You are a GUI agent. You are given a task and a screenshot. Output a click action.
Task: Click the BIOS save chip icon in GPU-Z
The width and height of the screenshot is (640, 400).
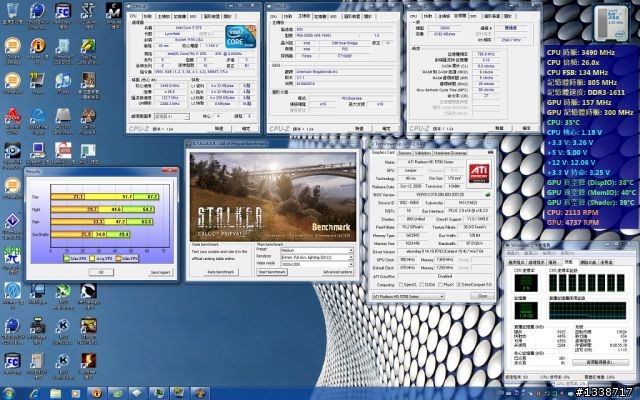pos(488,195)
